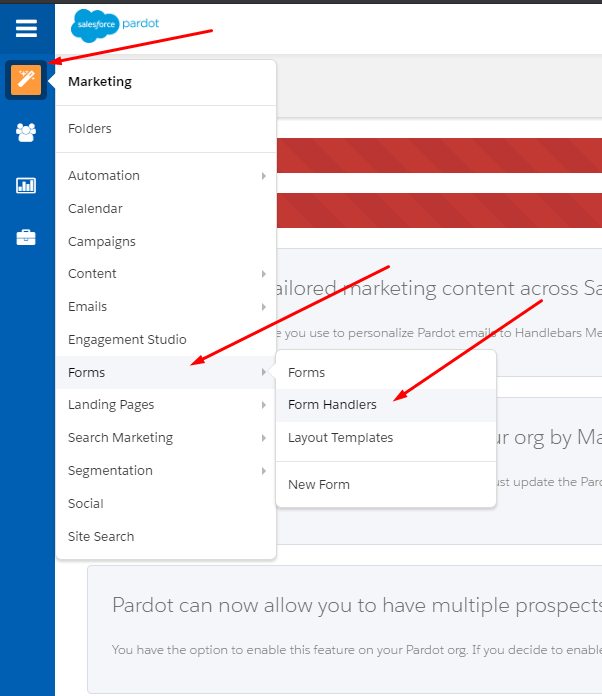Expand Segmentation submenu arrow
This screenshot has height=696, width=602.
(264, 471)
